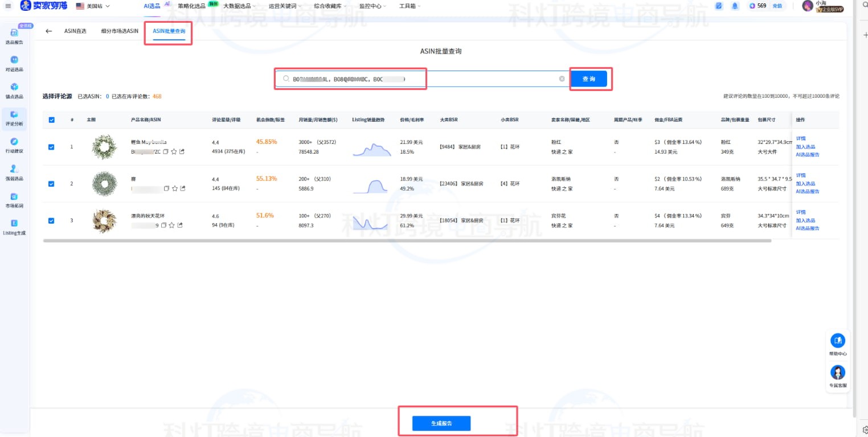The height and width of the screenshot is (437, 868).
Task: Open 对话选品 from the left sidebar
Action: 13,64
